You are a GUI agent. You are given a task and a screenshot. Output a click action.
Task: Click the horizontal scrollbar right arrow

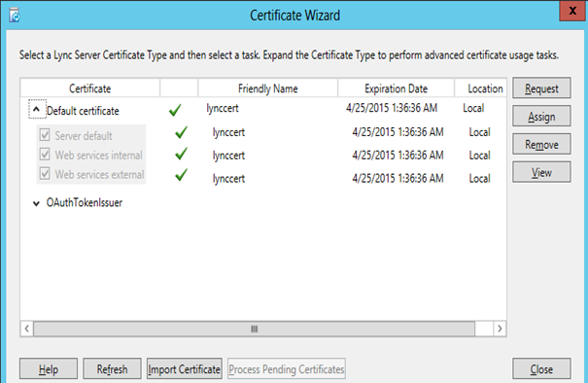(500, 329)
